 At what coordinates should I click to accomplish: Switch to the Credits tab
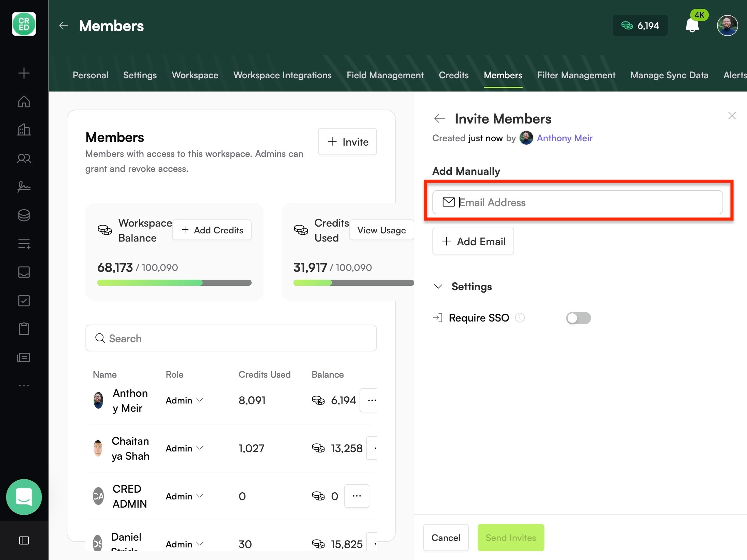tap(454, 75)
